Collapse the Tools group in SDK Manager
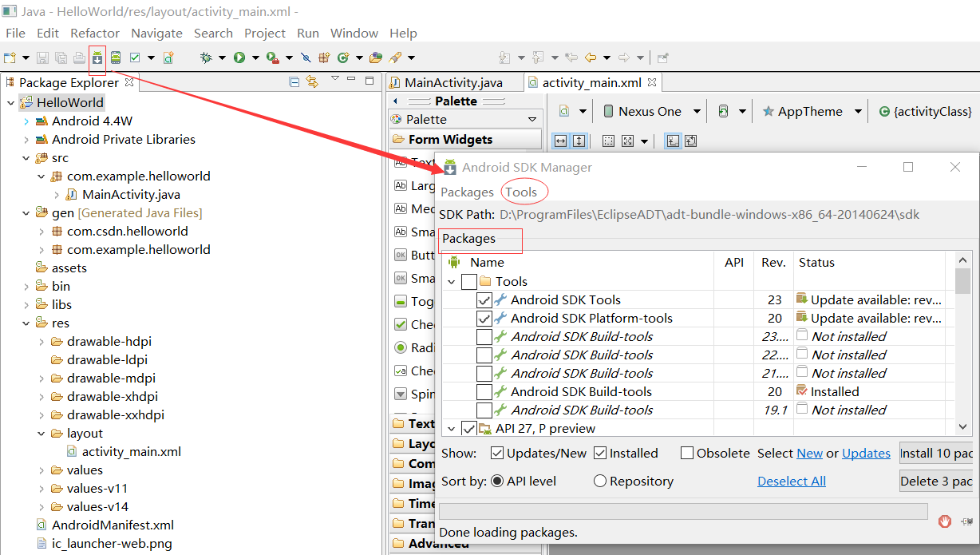The width and height of the screenshot is (980, 555). pos(452,282)
